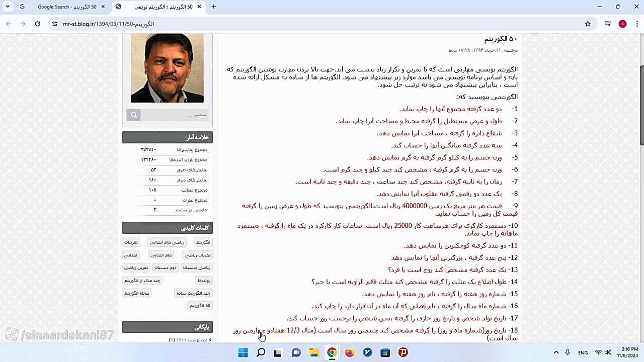This screenshot has width=644, height=362.
Task: Open Microsoft Store from the taskbar
Action: click(385, 352)
